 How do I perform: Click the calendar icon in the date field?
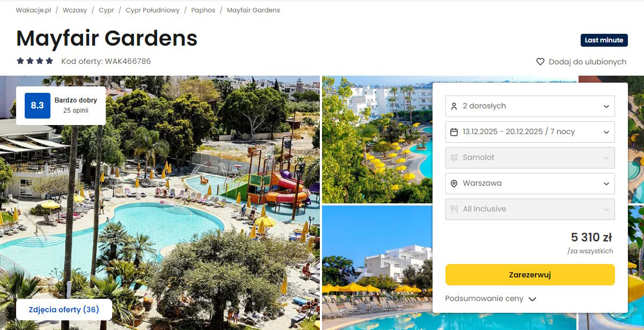(454, 132)
